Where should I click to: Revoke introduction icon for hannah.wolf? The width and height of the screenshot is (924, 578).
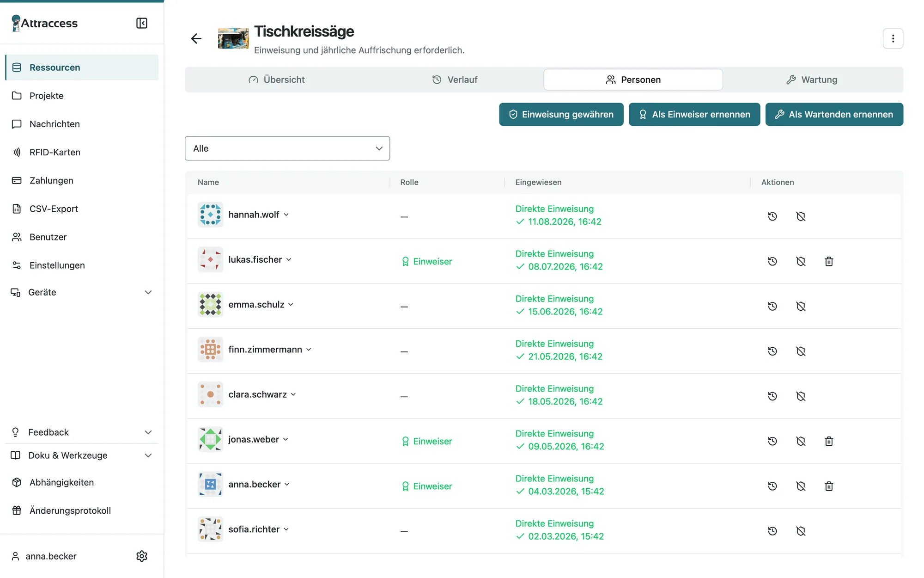(x=801, y=216)
